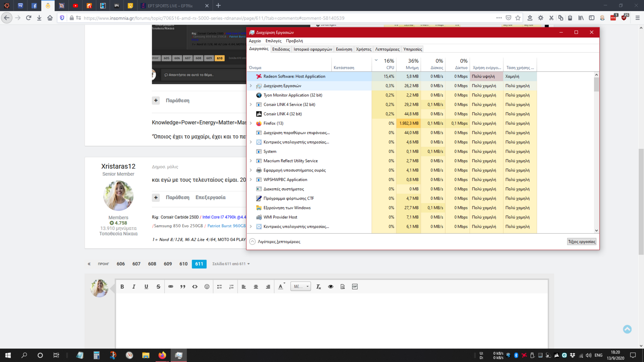Image resolution: width=644 pixels, height=362 pixels.
Task: Switch to the Επιδόσεις tab
Action: point(281,49)
